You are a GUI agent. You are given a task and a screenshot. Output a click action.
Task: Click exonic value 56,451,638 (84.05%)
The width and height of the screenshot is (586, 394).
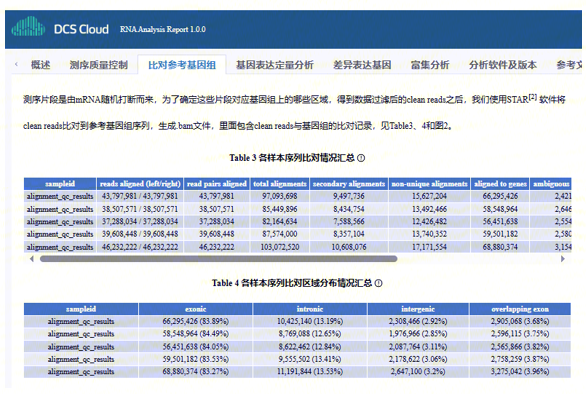point(195,347)
